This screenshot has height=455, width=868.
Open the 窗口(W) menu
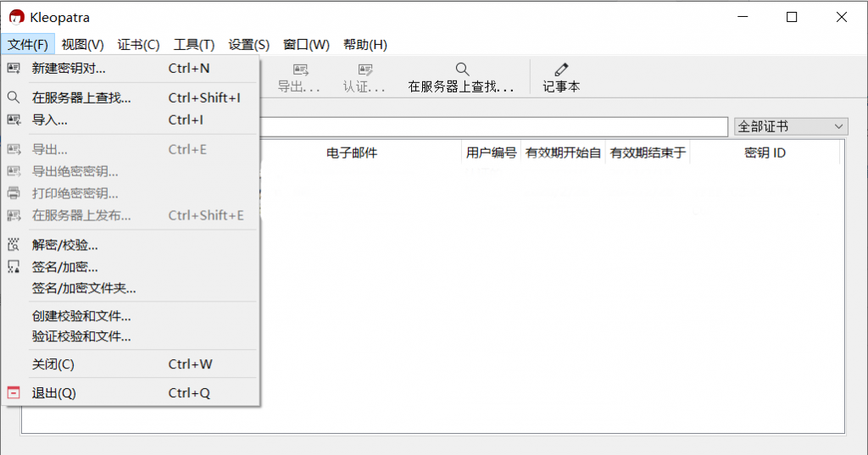click(306, 45)
